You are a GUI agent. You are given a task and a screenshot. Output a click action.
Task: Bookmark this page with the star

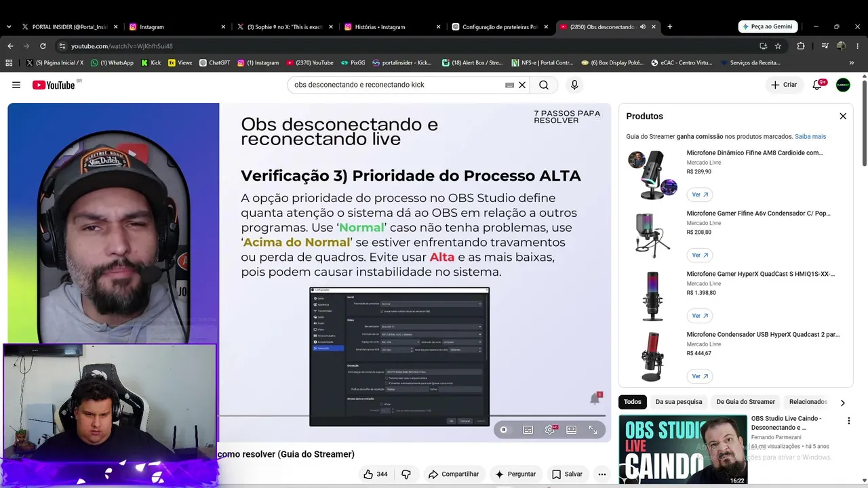tap(778, 46)
